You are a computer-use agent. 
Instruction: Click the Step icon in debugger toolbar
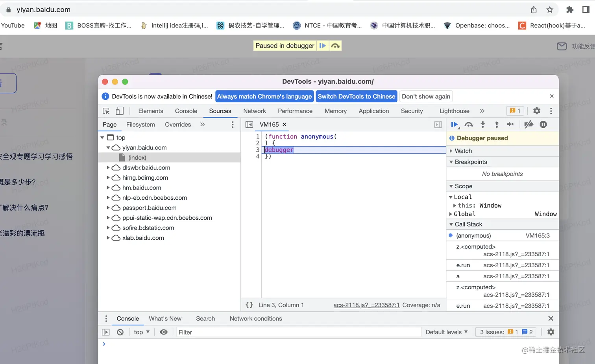510,125
